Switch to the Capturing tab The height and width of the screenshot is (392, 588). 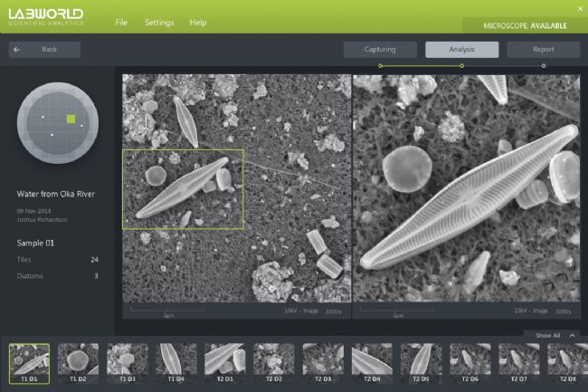pyautogui.click(x=380, y=50)
